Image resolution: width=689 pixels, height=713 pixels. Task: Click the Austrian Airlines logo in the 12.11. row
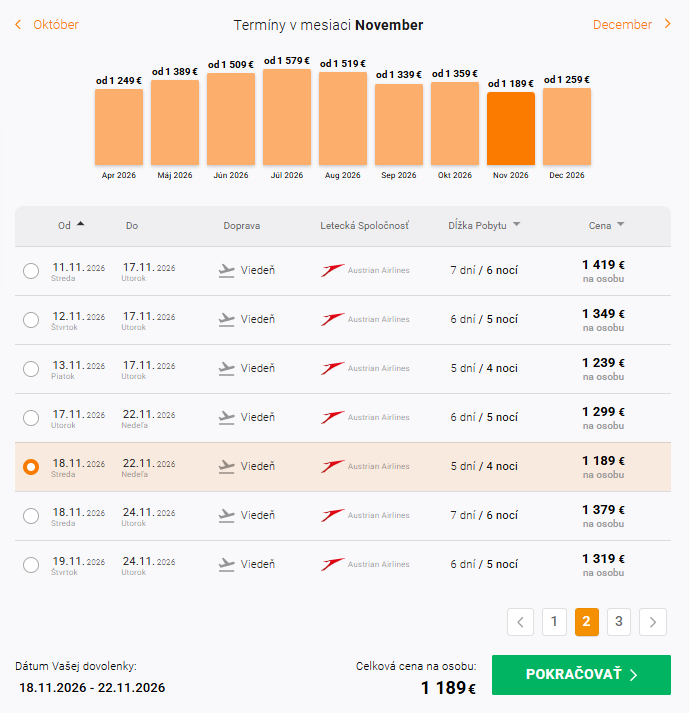[333, 319]
